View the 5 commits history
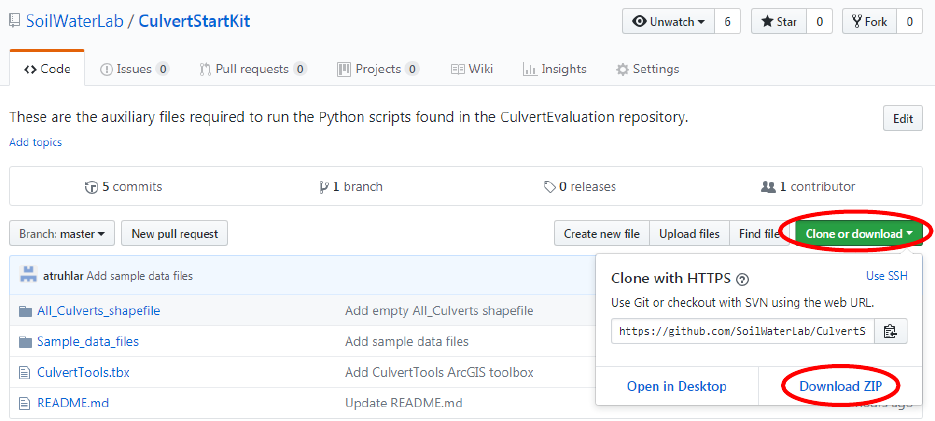The height and width of the screenshot is (421, 935). point(123,187)
